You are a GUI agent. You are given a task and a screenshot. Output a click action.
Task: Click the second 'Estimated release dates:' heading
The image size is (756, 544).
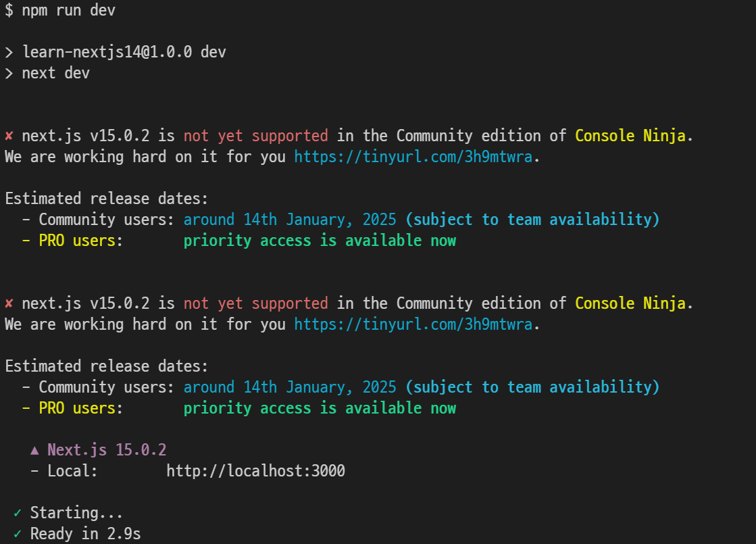click(x=107, y=366)
